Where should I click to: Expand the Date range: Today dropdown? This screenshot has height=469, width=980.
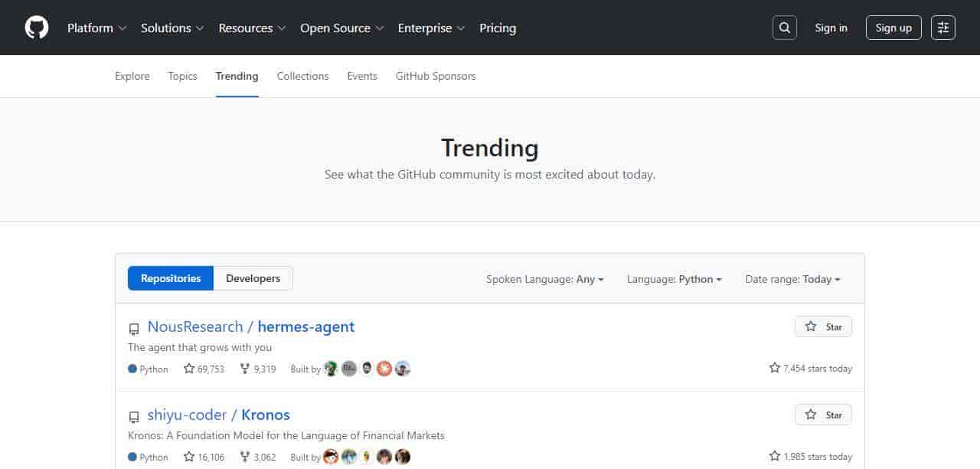[x=792, y=279]
